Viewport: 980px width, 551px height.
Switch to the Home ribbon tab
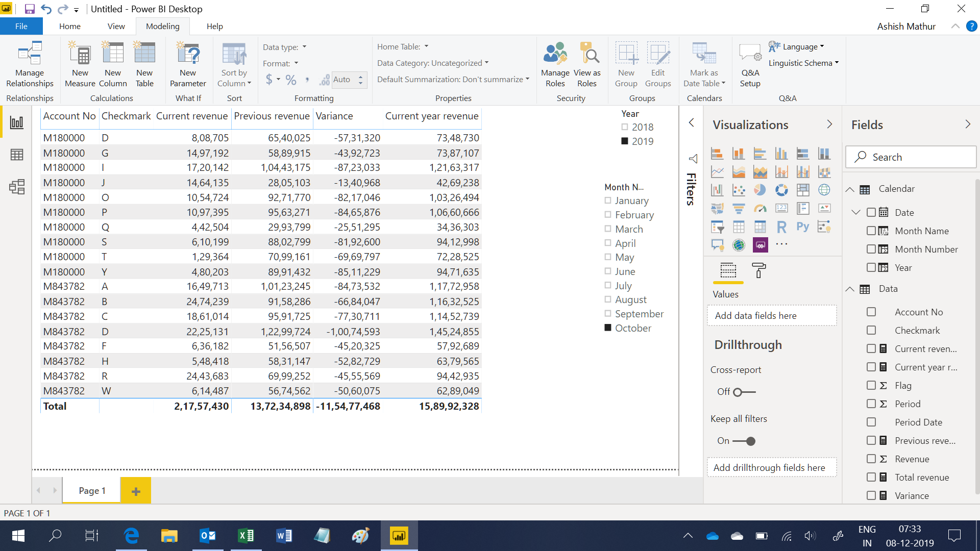point(70,26)
